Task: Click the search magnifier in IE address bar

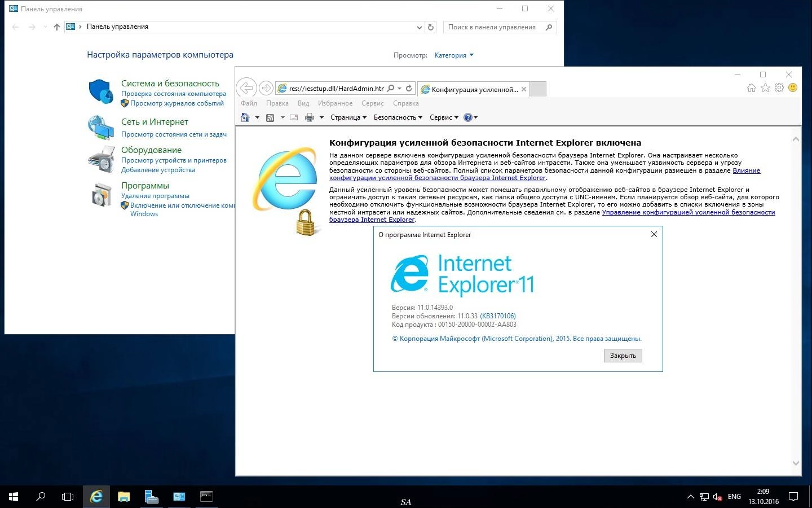Action: [391, 89]
